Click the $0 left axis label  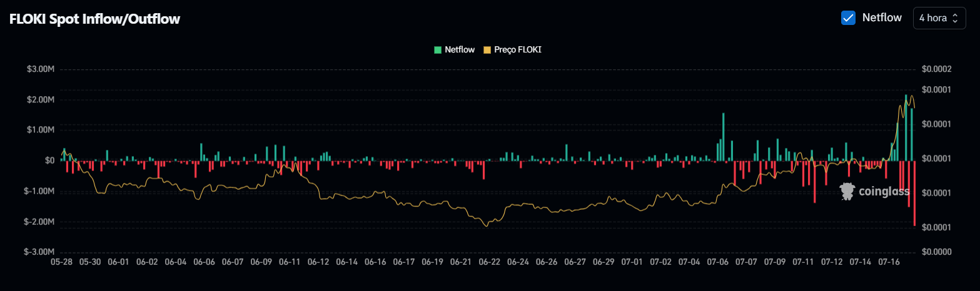tap(49, 160)
